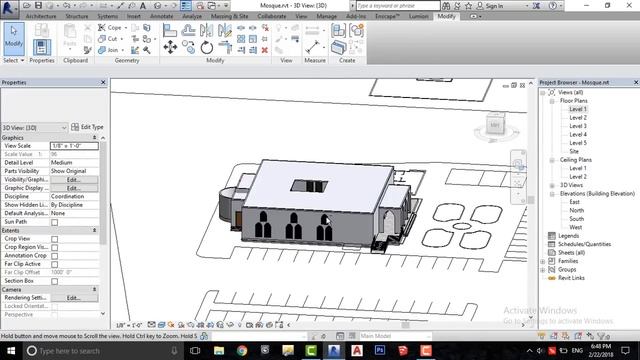The image size is (640, 360).
Task: Collapse the Floor Plans tree node
Action: pos(552,101)
